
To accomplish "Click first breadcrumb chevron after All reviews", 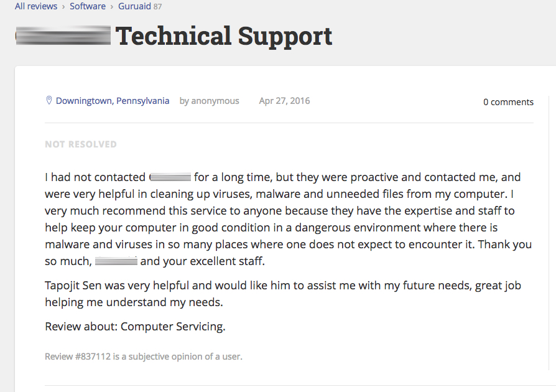I will coord(63,6).
